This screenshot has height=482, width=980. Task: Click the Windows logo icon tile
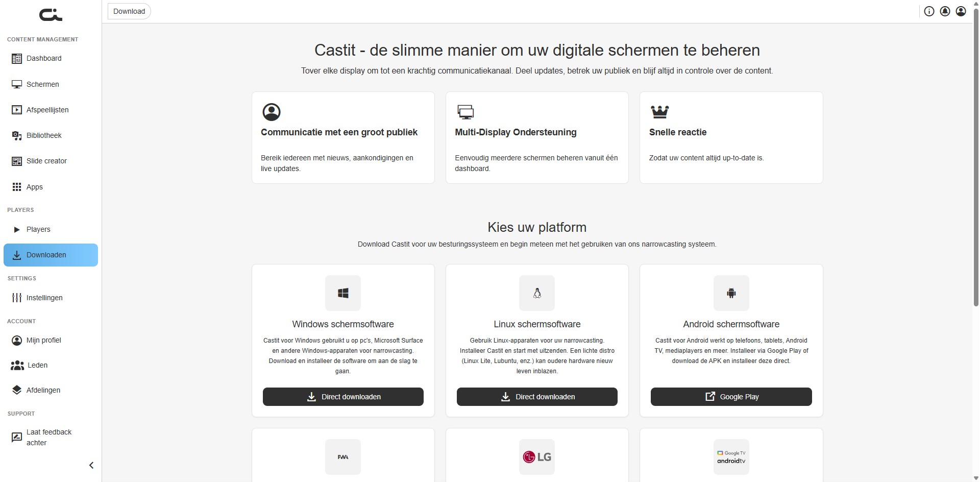343,293
